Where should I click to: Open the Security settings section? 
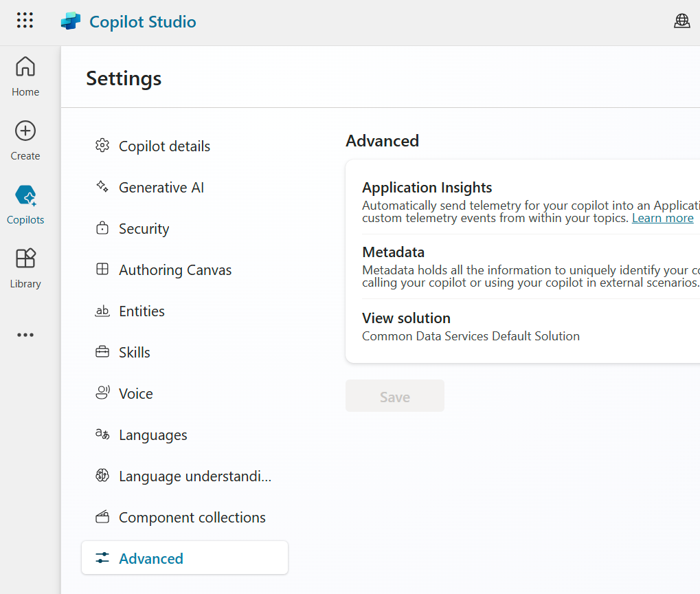[x=144, y=229]
